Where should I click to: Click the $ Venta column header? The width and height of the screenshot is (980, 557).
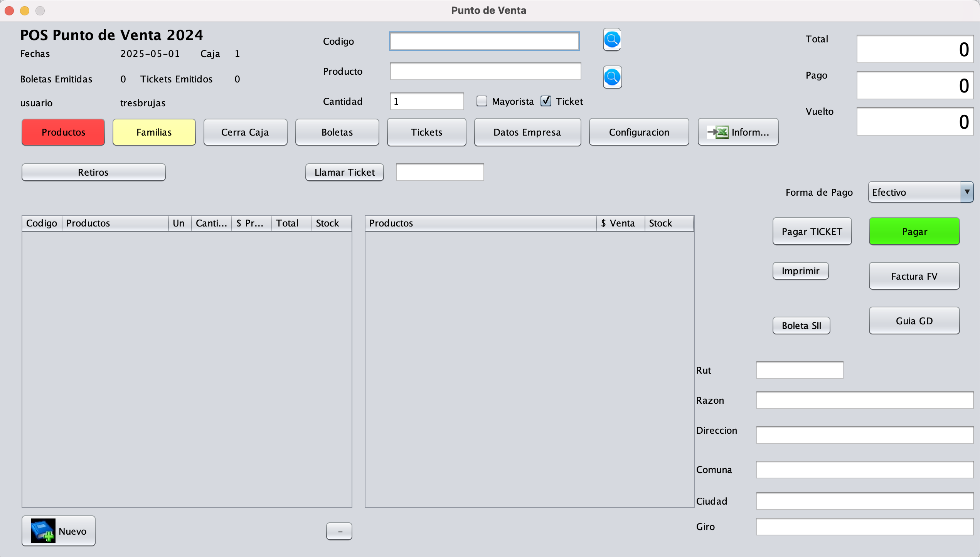coord(620,223)
